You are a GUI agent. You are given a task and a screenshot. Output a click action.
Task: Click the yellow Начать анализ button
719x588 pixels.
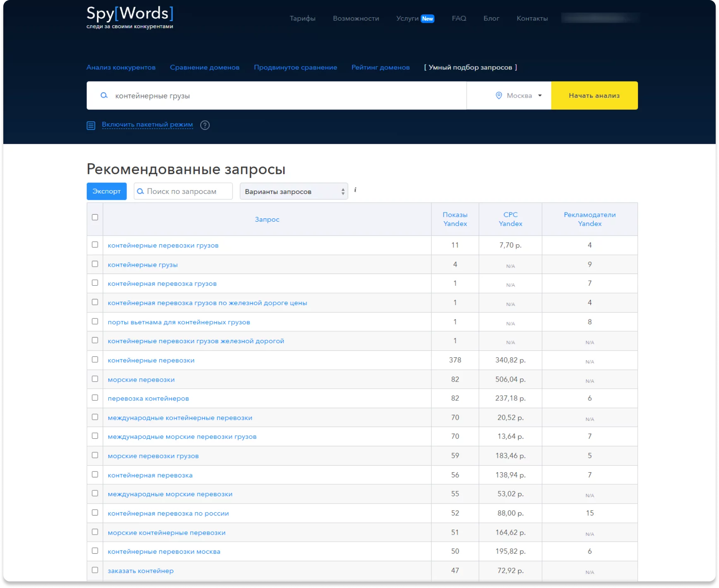[594, 96]
